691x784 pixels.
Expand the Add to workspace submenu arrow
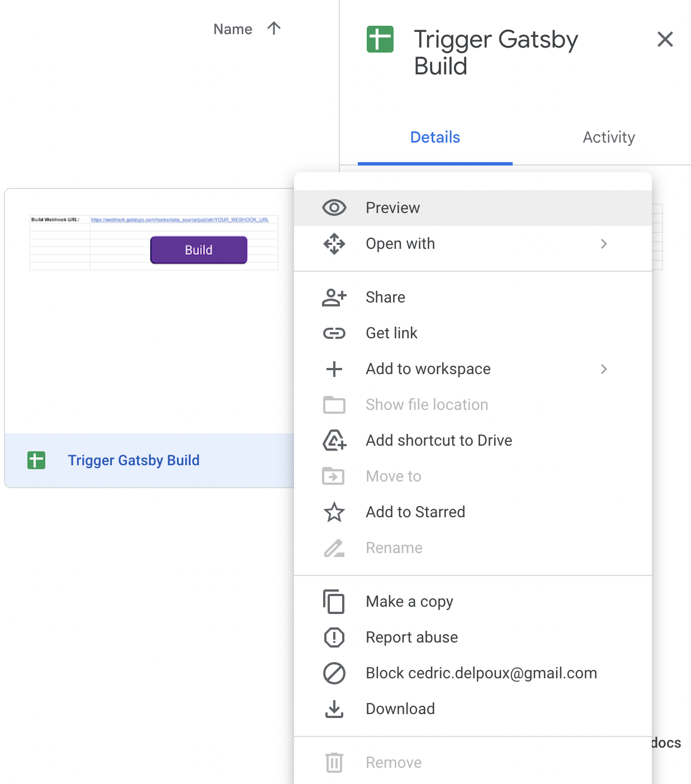tap(604, 369)
